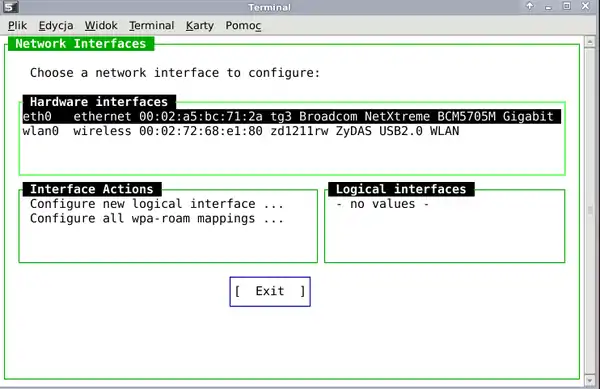The width and height of the screenshot is (600, 389).
Task: Close the Terminal window
Action: tap(585, 6)
